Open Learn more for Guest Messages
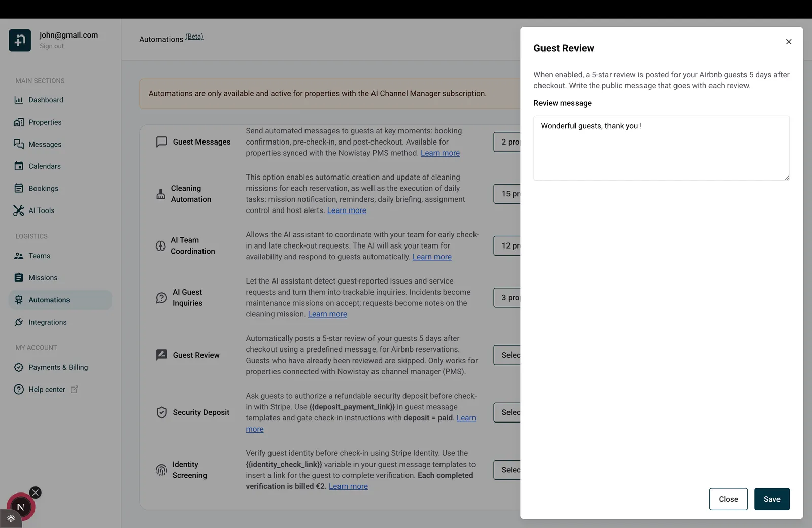This screenshot has width=812, height=528. (x=440, y=153)
